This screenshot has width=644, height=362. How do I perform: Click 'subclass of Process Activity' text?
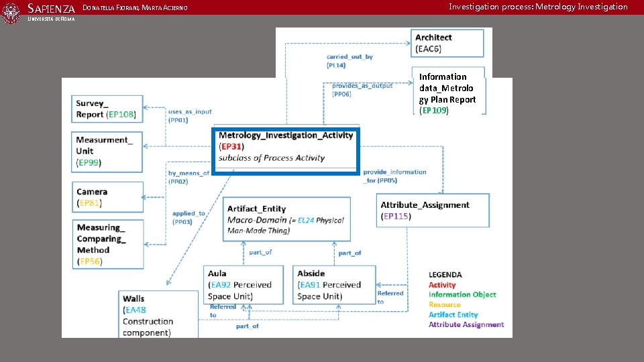click(272, 158)
